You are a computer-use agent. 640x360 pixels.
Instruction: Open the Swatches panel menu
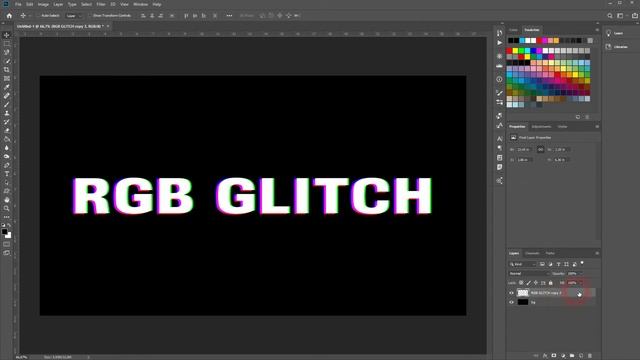coord(597,30)
